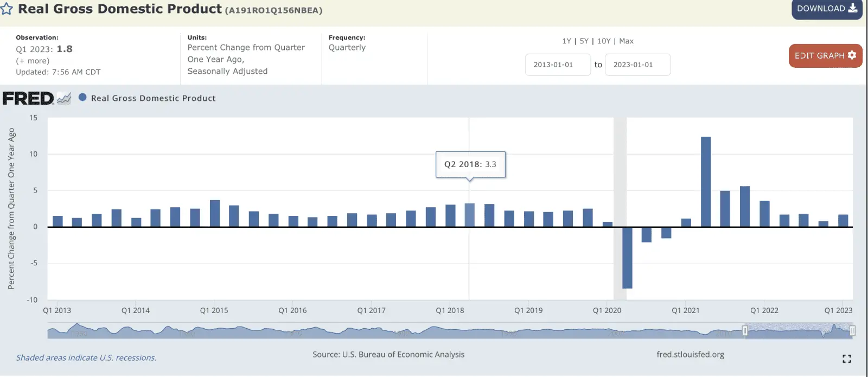Click the end date field 2023-01-01

[637, 65]
